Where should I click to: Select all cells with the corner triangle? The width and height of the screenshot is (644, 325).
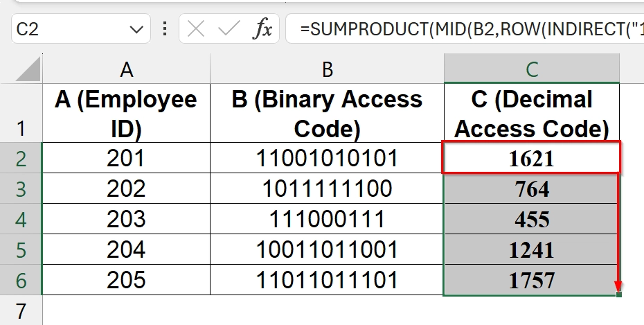pyautogui.click(x=28, y=69)
